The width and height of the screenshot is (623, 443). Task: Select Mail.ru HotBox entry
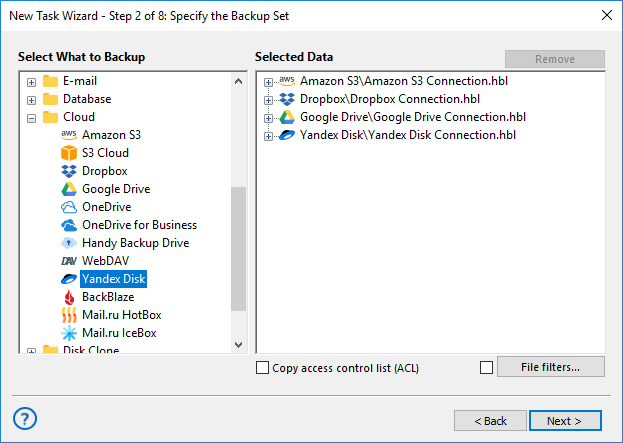[122, 315]
